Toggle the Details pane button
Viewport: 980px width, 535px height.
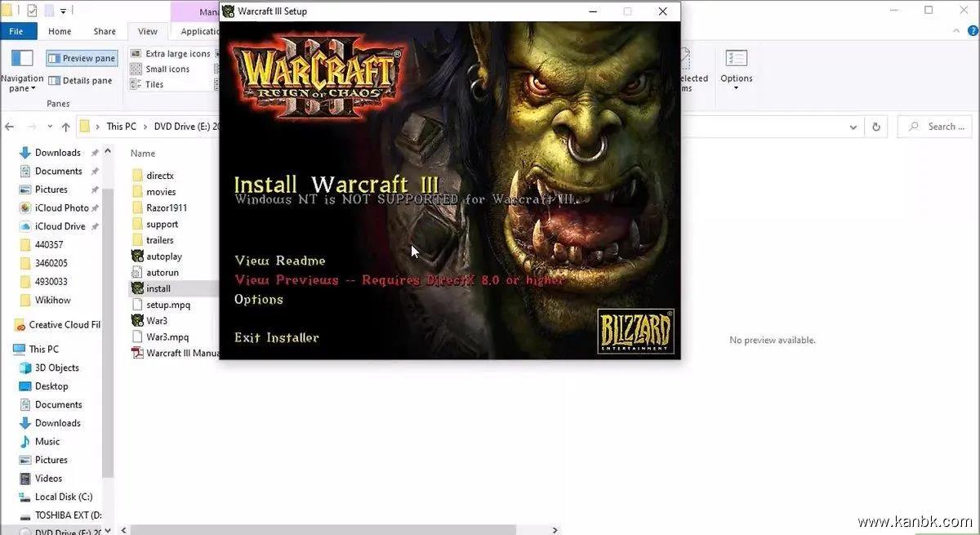(x=80, y=81)
